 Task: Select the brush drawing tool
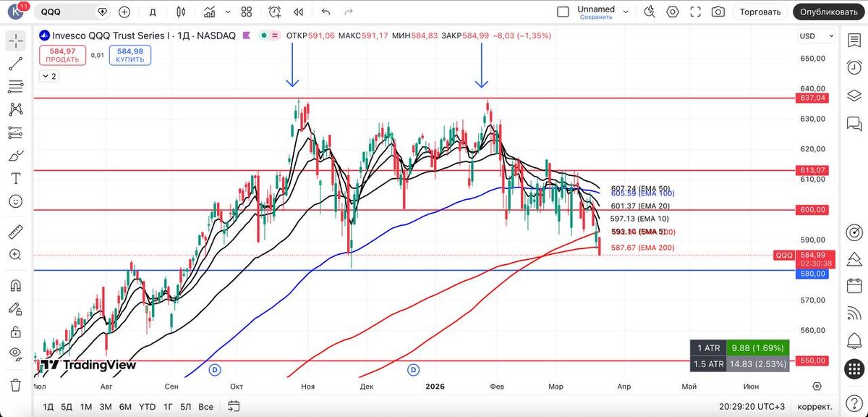coord(15,156)
